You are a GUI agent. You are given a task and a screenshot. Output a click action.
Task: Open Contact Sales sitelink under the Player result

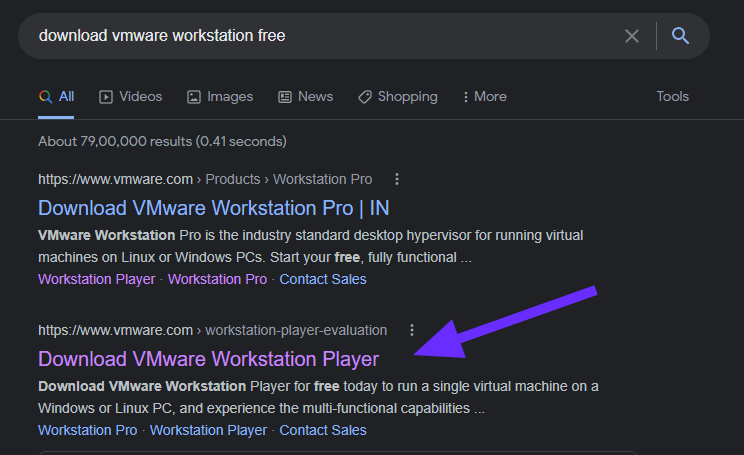(x=323, y=430)
